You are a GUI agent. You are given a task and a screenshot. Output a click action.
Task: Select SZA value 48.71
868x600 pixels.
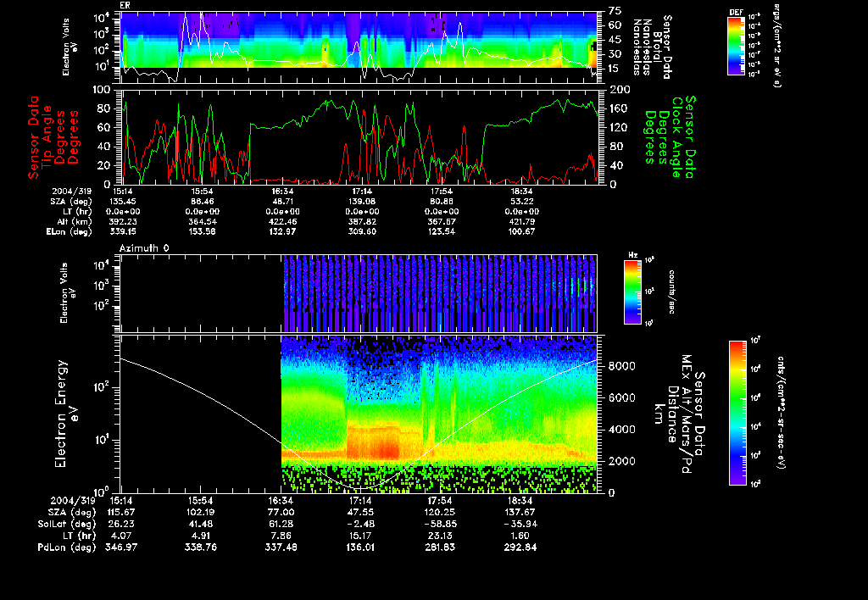pos(282,202)
